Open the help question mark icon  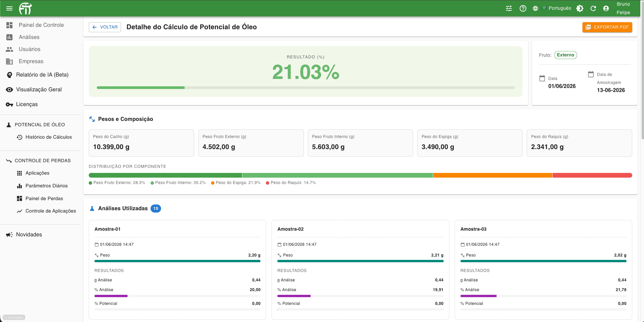523,8
